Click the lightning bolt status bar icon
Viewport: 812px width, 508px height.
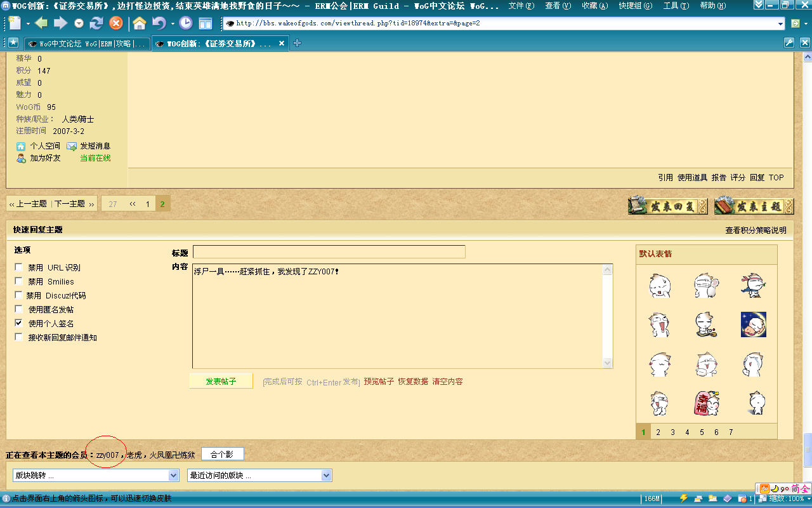[684, 498]
